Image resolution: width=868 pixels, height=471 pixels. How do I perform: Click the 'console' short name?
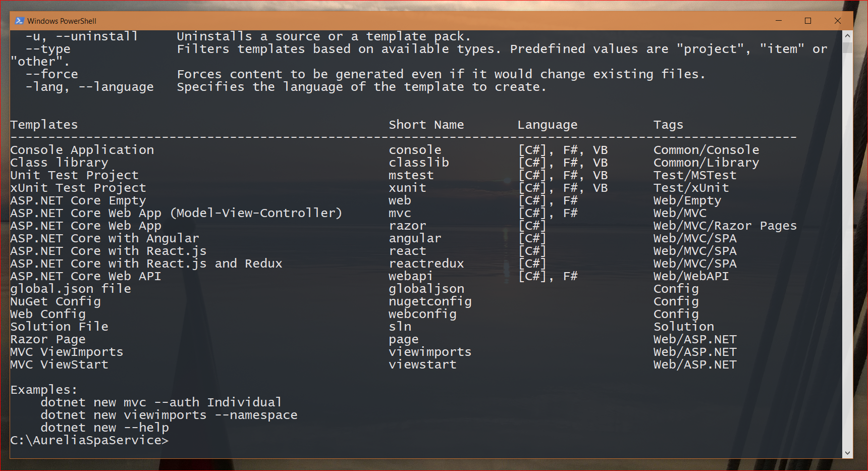pos(415,150)
